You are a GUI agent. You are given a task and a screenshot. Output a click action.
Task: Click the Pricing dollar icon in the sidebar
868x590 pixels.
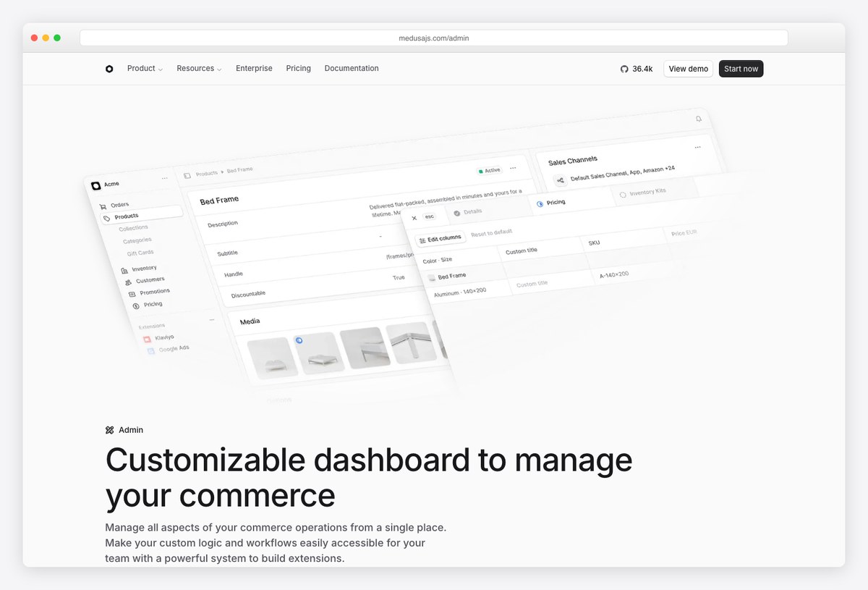136,306
